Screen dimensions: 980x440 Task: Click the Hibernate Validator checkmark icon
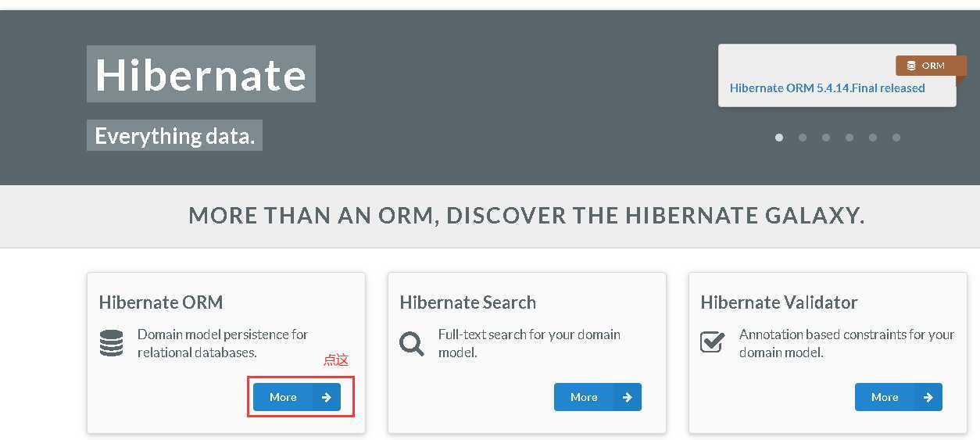click(712, 342)
